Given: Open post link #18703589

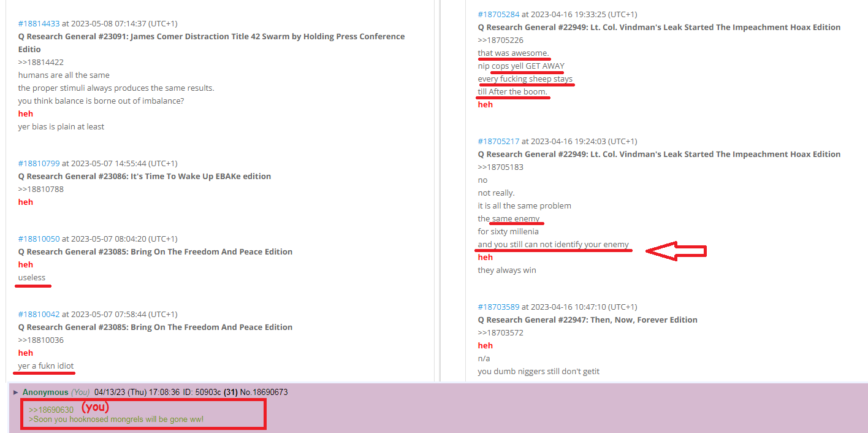Looking at the screenshot, I should click(499, 307).
